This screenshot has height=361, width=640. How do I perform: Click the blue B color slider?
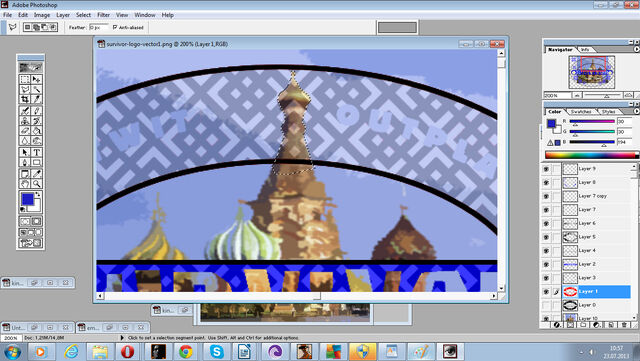pos(592,142)
